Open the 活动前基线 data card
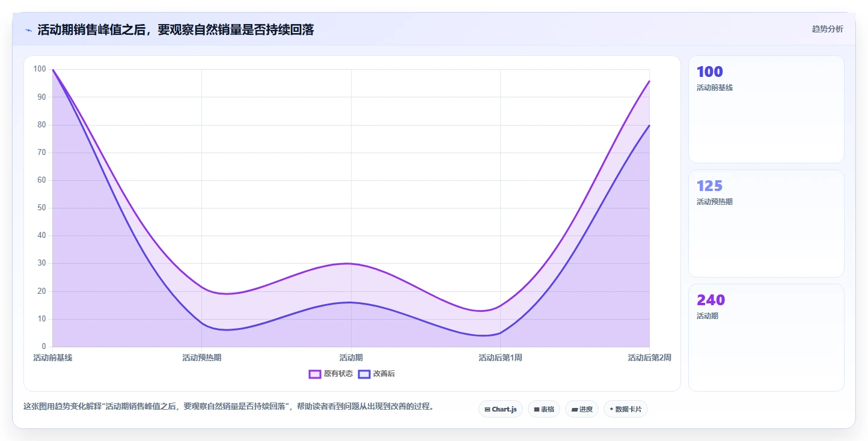This screenshot has width=868, height=441. (x=766, y=109)
